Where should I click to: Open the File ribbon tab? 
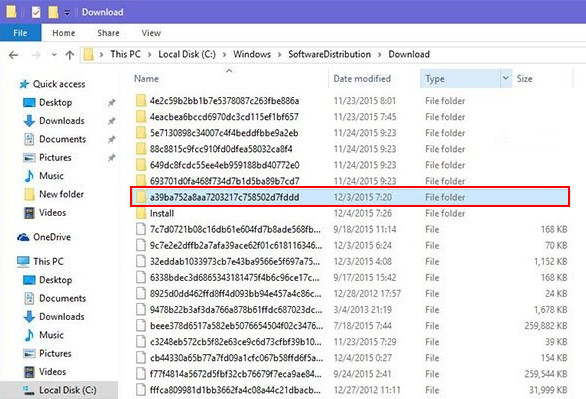tap(20, 33)
